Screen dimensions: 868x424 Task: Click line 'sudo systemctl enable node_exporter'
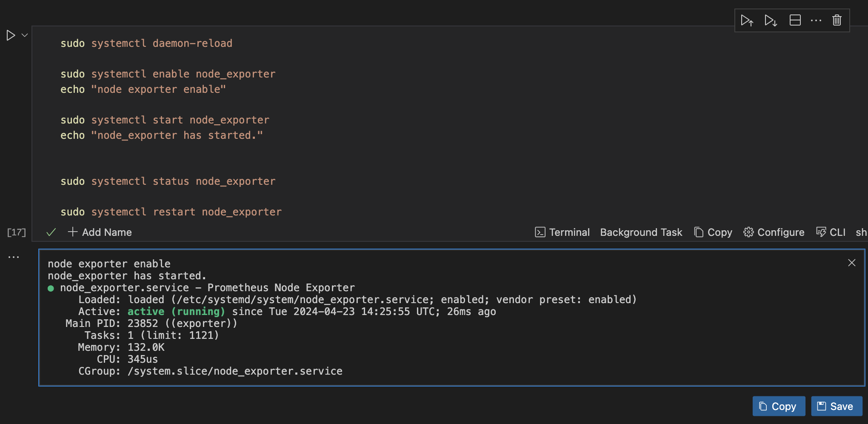168,74
